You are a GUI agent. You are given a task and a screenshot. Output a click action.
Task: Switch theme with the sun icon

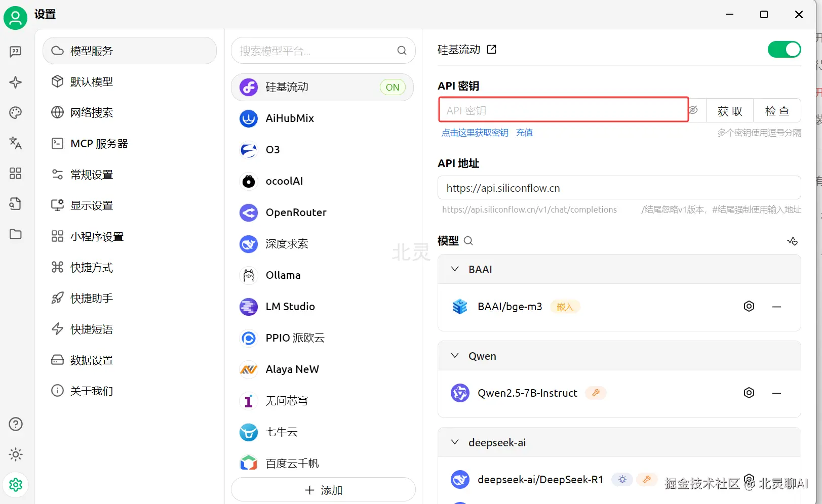click(x=16, y=454)
